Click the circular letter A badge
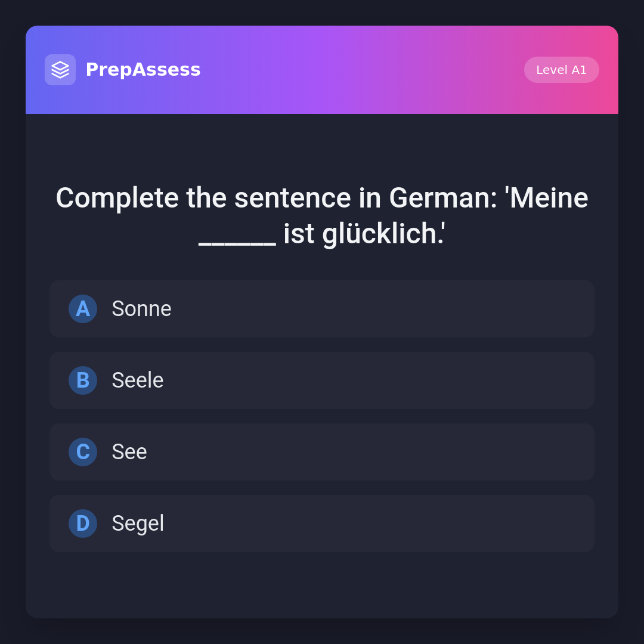This screenshot has width=644, height=644. click(x=83, y=309)
